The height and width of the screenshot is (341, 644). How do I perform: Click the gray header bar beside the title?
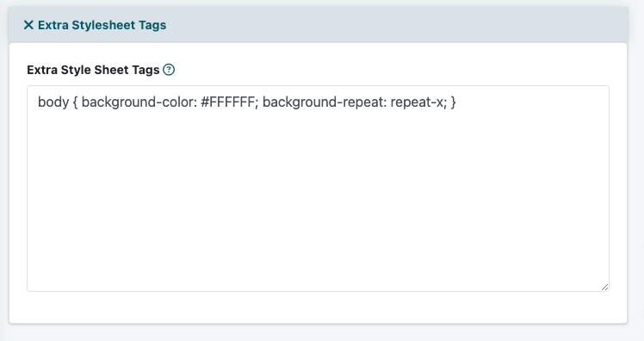[394, 25]
